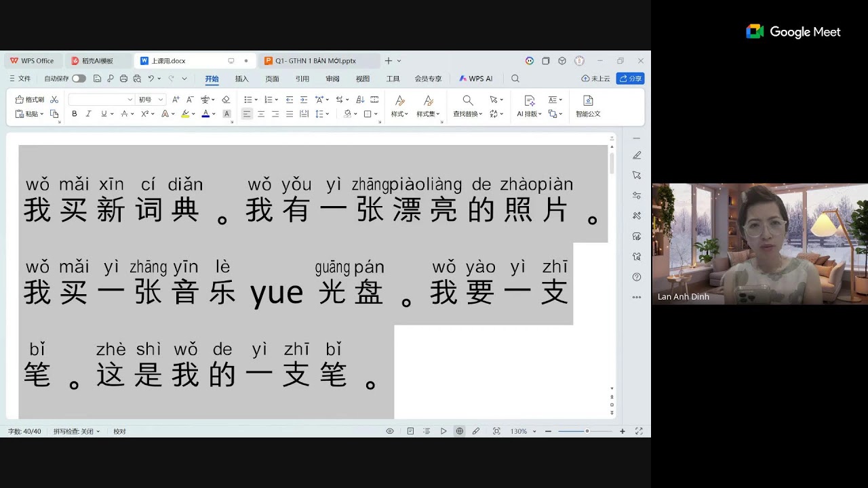Viewport: 868px width, 488px height.
Task: Open the Insert (插入) ribbon tab
Action: point(241,79)
